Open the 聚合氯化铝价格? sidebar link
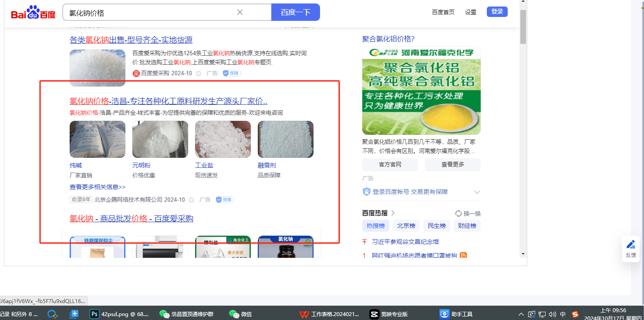Image resolution: width=644 pixels, height=320 pixels. 388,39
